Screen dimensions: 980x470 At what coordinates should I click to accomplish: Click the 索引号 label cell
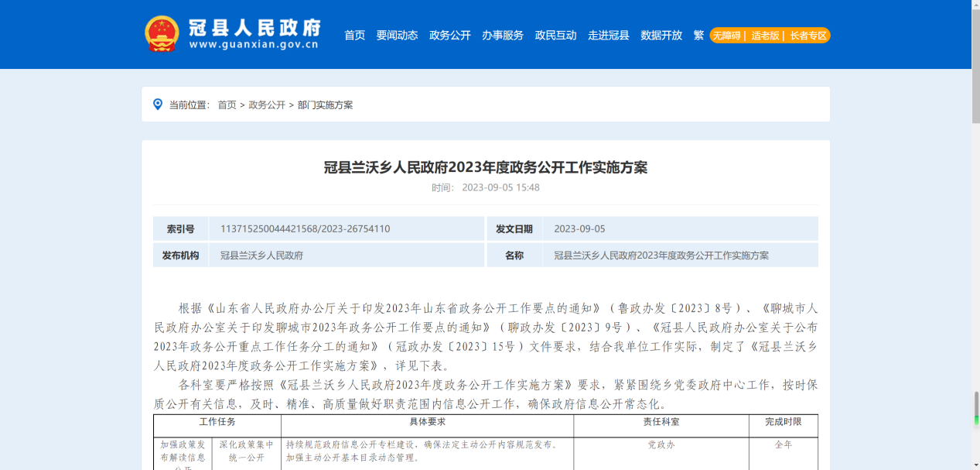tap(180, 229)
